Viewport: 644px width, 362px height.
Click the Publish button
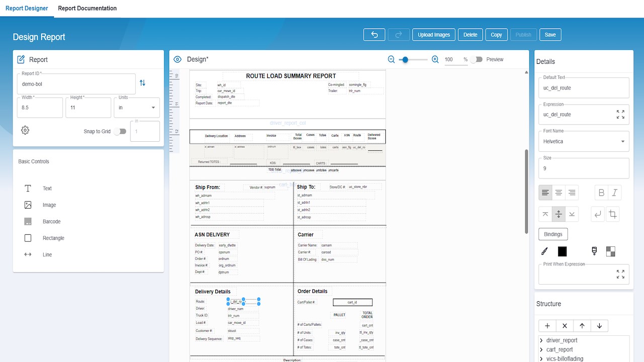point(523,35)
